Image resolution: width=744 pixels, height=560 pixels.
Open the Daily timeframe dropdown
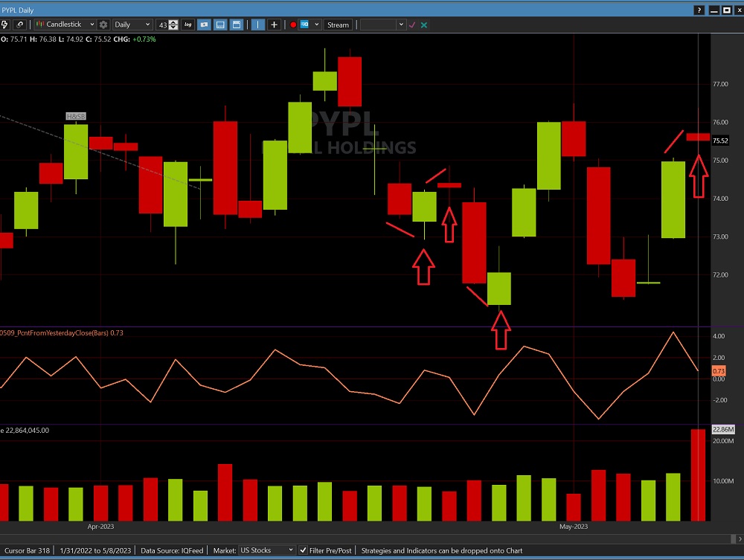(131, 25)
